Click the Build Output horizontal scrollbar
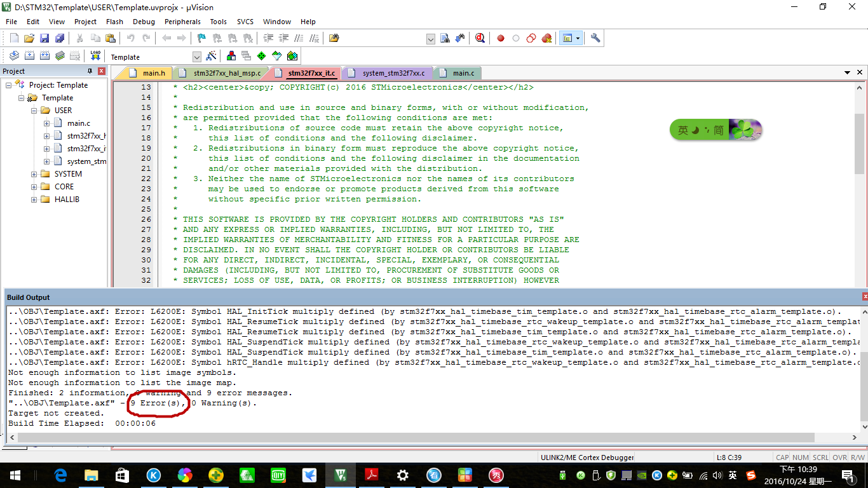This screenshot has width=868, height=488. (x=416, y=437)
